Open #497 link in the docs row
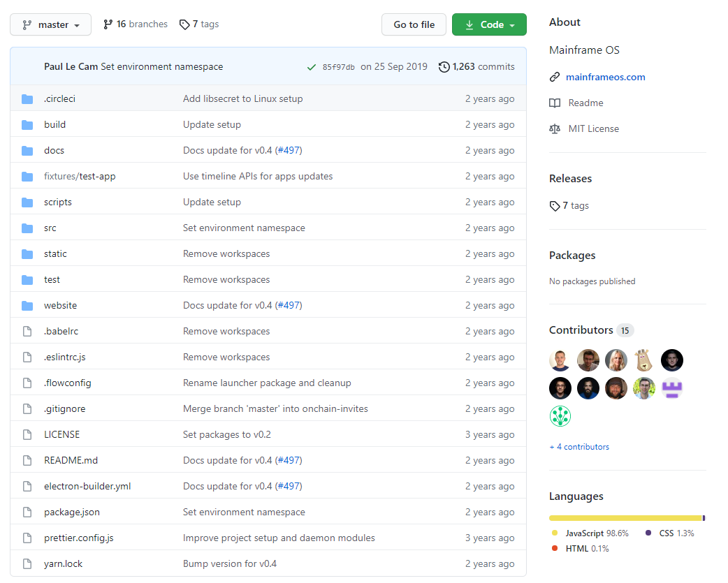Image resolution: width=728 pixels, height=583 pixels. pos(289,150)
